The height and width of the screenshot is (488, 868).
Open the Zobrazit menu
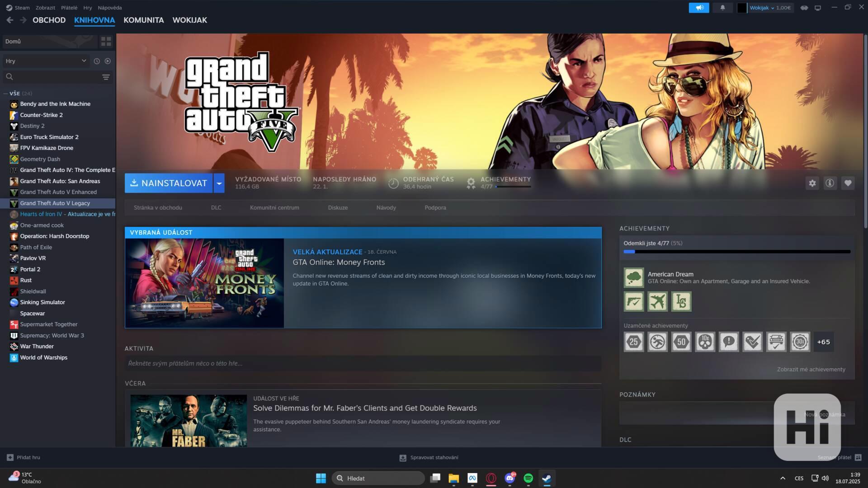pos(45,8)
